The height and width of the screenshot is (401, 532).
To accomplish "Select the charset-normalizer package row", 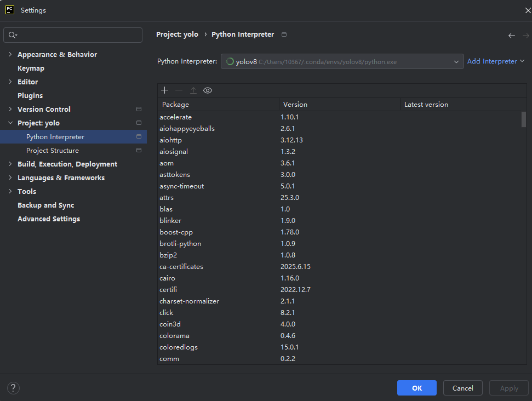I will coord(339,301).
